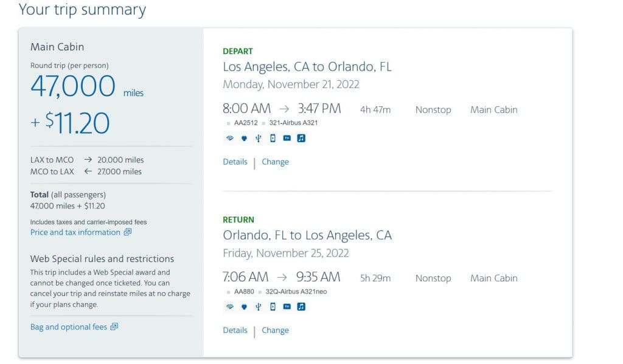Open Details for the Los Angeles to Orlando flight
The image size is (623, 364).
[x=235, y=162]
